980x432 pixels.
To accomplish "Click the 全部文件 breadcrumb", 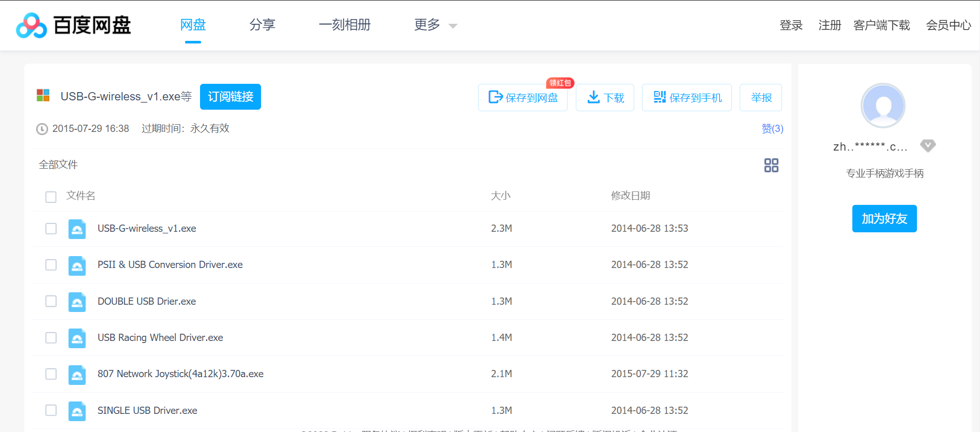I will tap(58, 165).
